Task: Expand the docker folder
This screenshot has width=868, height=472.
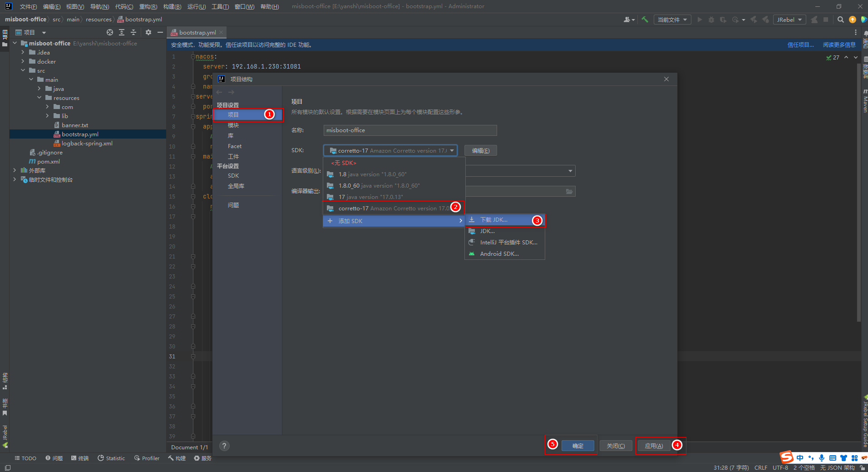Action: click(23, 61)
